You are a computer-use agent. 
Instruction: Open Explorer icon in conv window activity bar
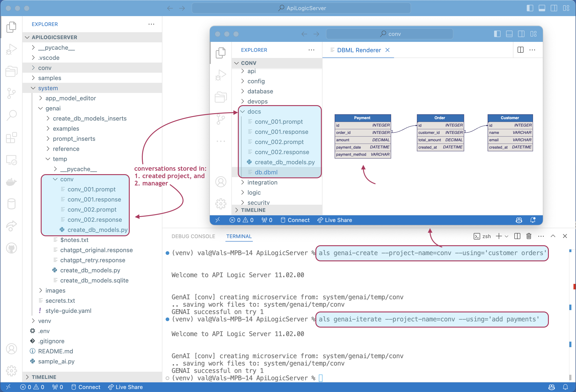point(221,53)
